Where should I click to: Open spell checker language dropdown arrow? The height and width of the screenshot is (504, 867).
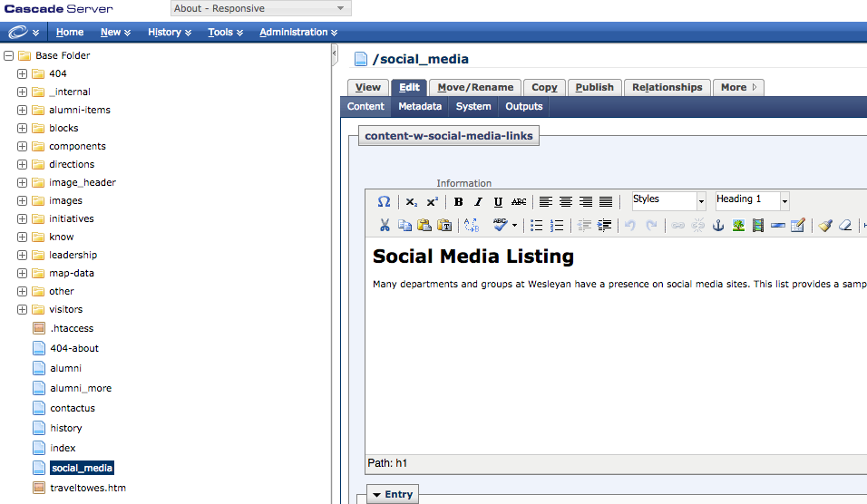(x=514, y=225)
